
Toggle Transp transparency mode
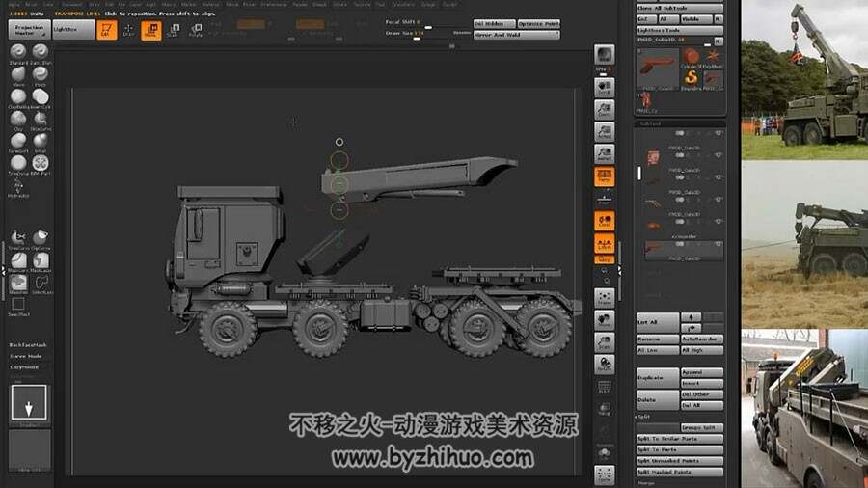pos(604,408)
